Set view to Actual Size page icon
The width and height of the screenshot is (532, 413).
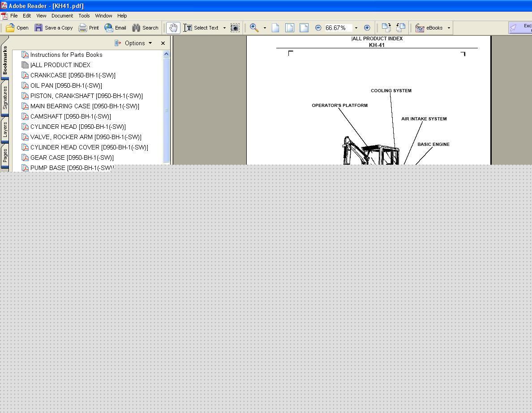[275, 28]
